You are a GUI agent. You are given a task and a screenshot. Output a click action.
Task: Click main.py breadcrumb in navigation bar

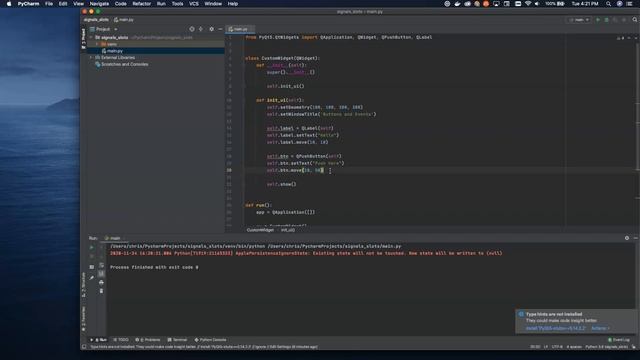pyautogui.click(x=124, y=20)
